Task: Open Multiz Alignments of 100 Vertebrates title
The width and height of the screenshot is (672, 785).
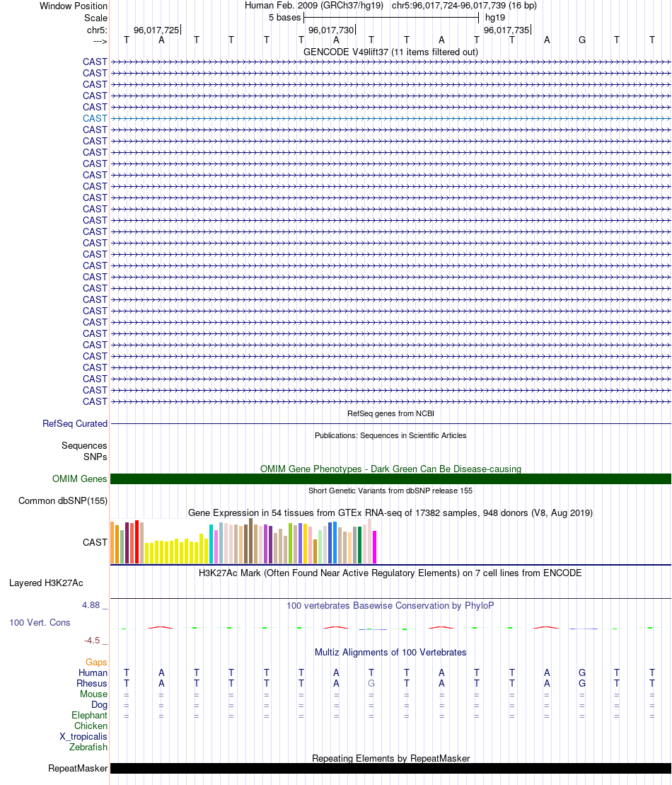Action: [x=390, y=653]
